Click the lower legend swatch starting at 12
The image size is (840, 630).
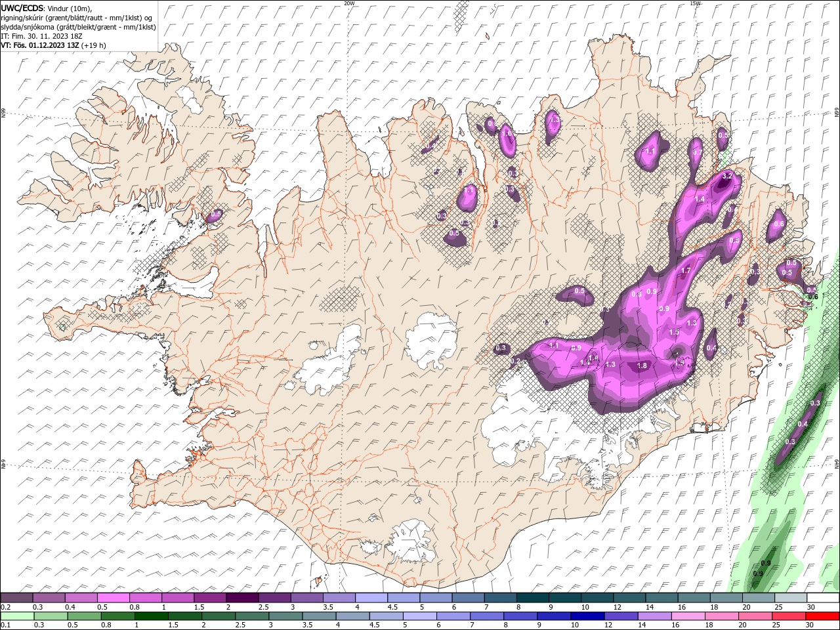[x=621, y=616]
